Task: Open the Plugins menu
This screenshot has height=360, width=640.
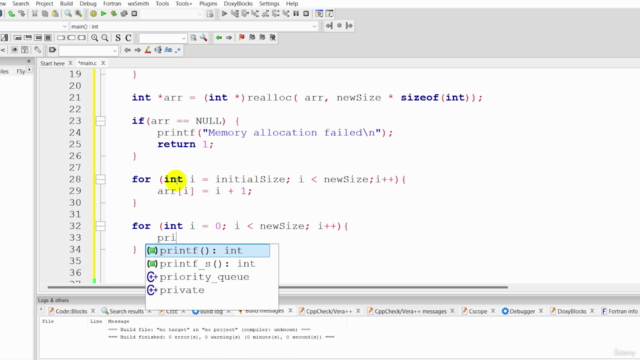Action: 208,4
